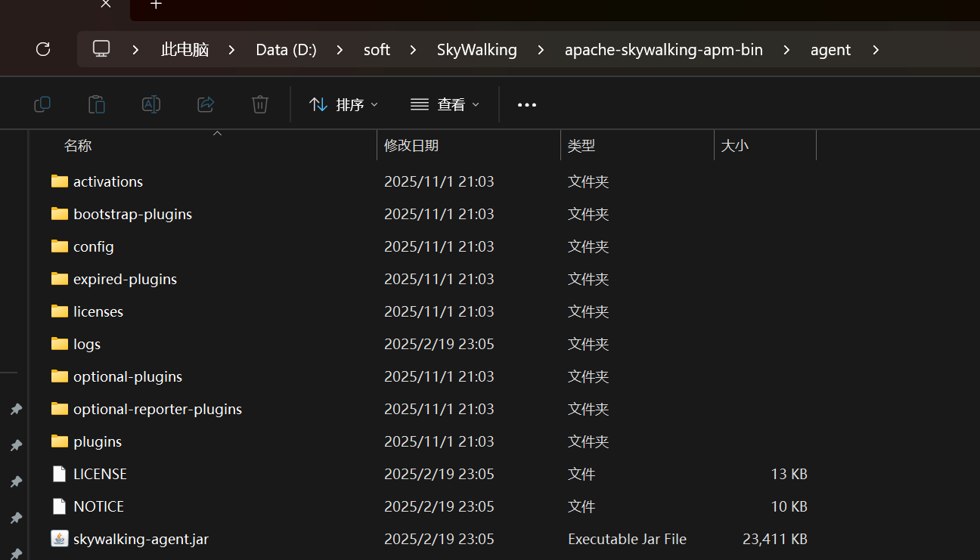Image resolution: width=980 pixels, height=560 pixels.
Task: Refresh the folder with the refresh icon
Action: pyautogui.click(x=43, y=49)
